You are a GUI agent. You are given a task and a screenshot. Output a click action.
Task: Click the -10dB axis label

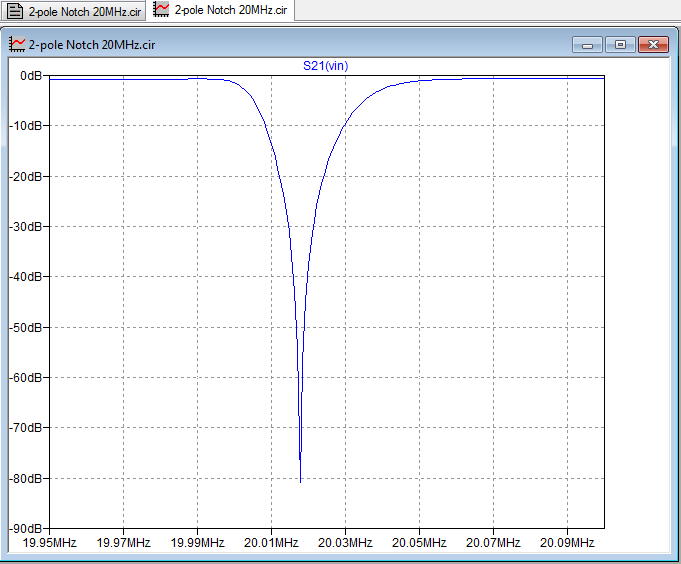click(26, 126)
